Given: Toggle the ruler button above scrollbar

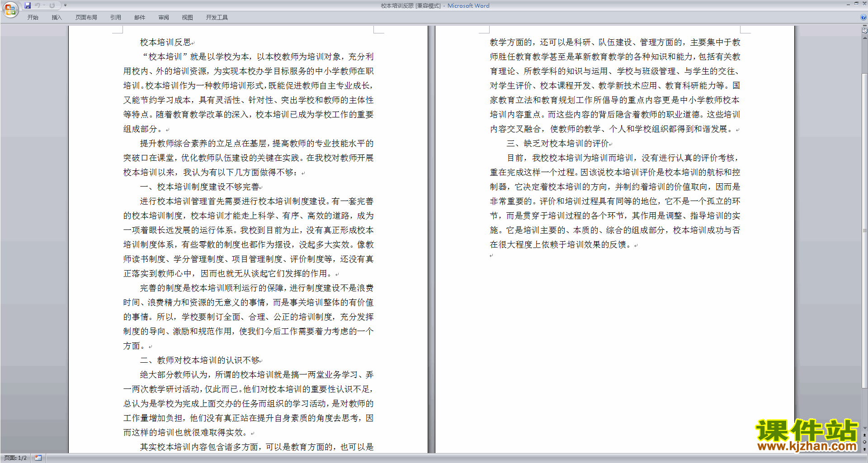Looking at the screenshot, I should click(x=864, y=31).
